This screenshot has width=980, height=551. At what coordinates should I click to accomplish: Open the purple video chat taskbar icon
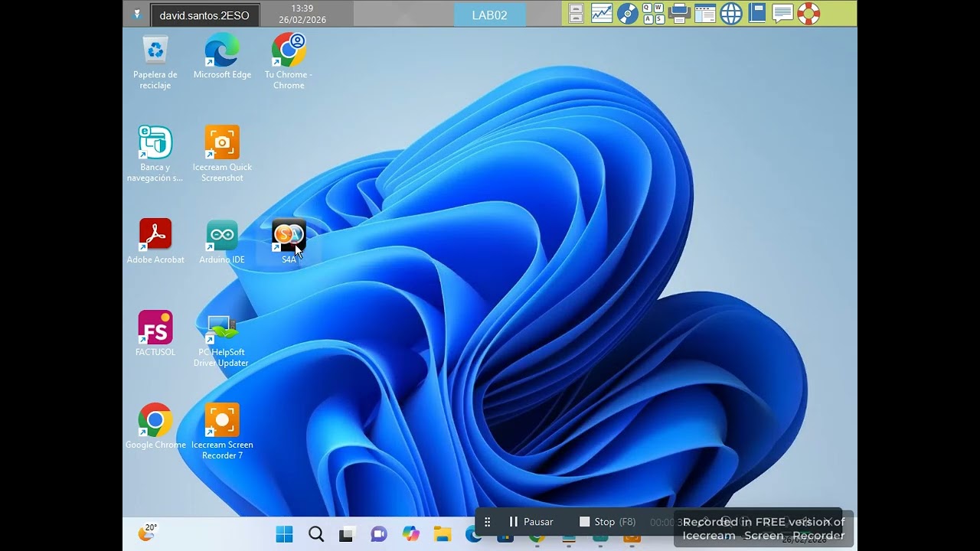coord(379,534)
